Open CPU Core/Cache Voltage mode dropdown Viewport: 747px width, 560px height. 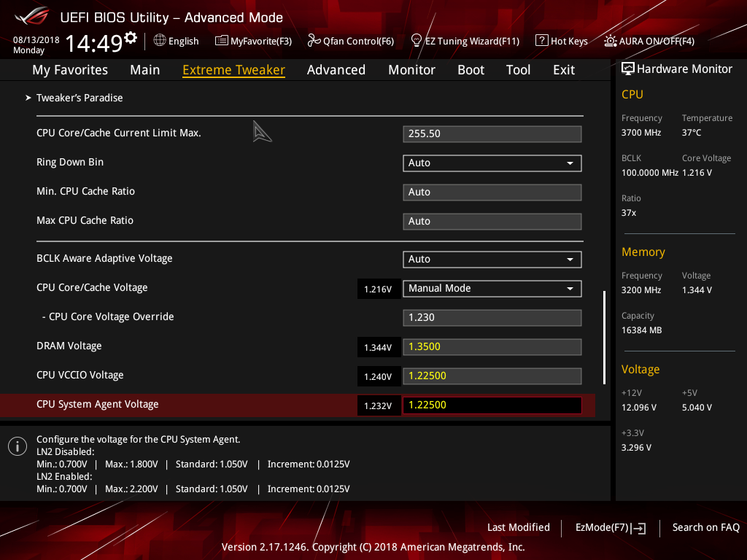[x=492, y=288]
